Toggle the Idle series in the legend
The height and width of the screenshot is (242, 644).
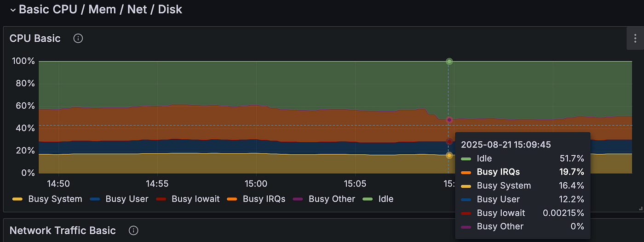pyautogui.click(x=386, y=199)
